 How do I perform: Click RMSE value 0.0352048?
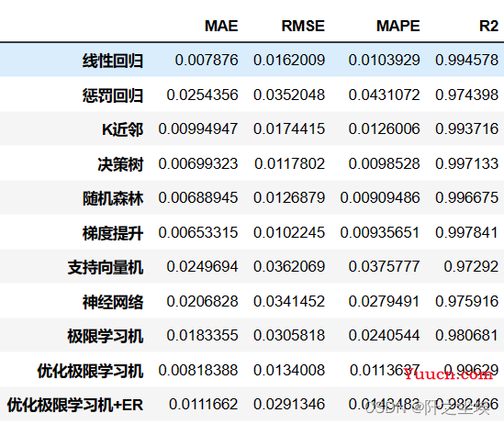[289, 95]
